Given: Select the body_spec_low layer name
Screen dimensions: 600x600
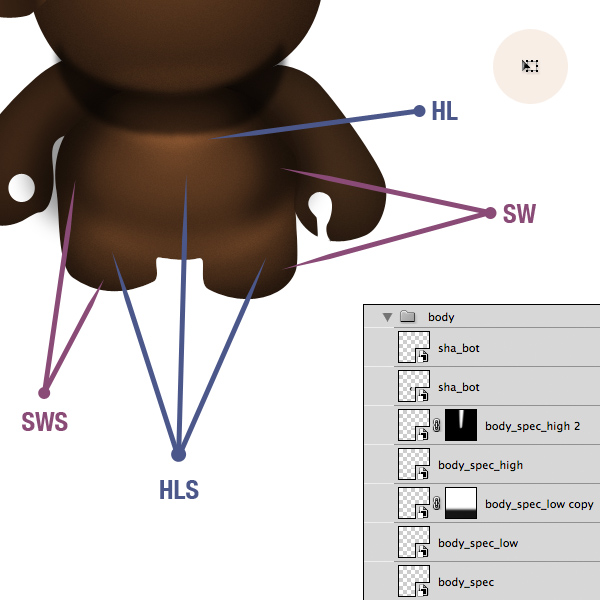Looking at the screenshot, I should tap(478, 543).
